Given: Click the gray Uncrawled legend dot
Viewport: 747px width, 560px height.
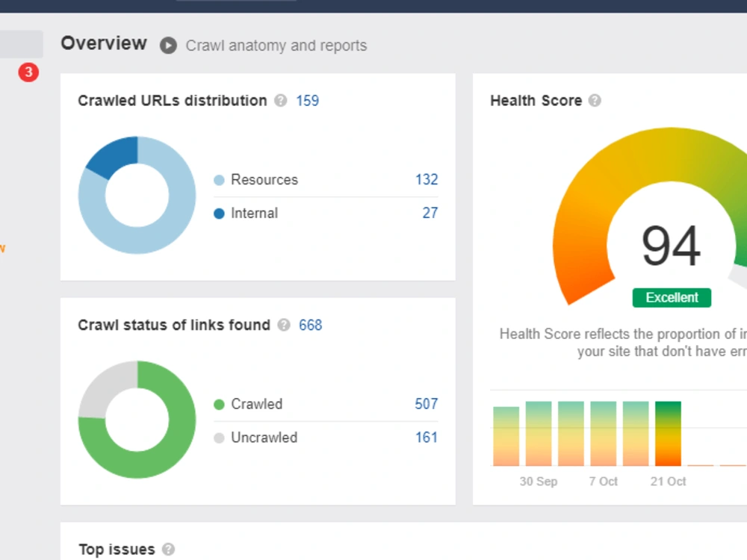Looking at the screenshot, I should (x=219, y=438).
